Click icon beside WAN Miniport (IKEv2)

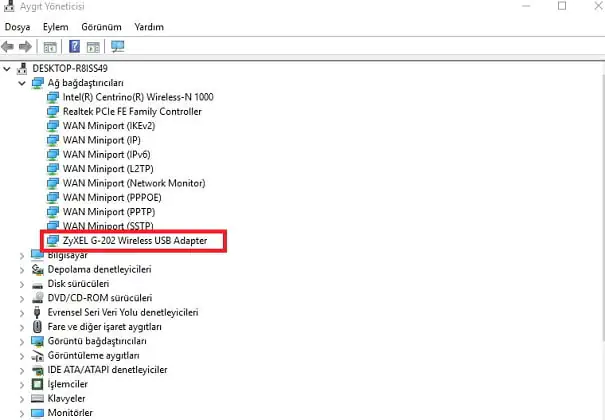coord(53,126)
